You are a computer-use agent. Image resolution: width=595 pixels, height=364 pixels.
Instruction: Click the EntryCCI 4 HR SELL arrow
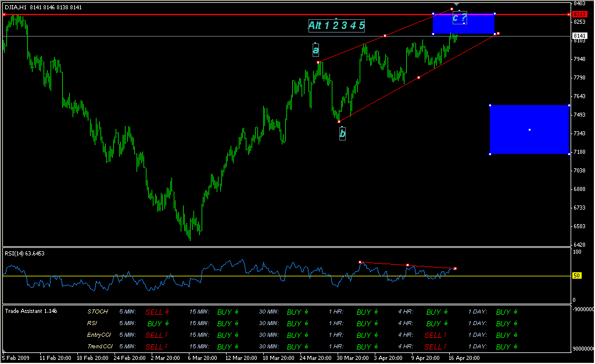445,334
